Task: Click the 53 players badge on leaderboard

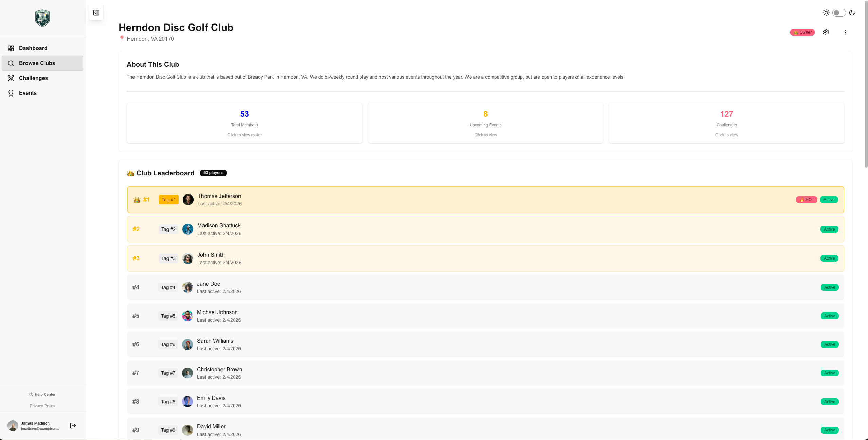Action: [213, 173]
